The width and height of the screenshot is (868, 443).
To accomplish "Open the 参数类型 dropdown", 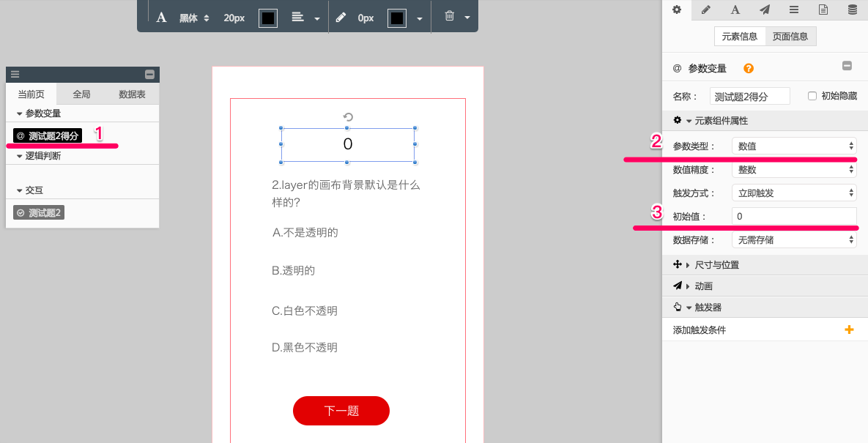I will click(794, 146).
